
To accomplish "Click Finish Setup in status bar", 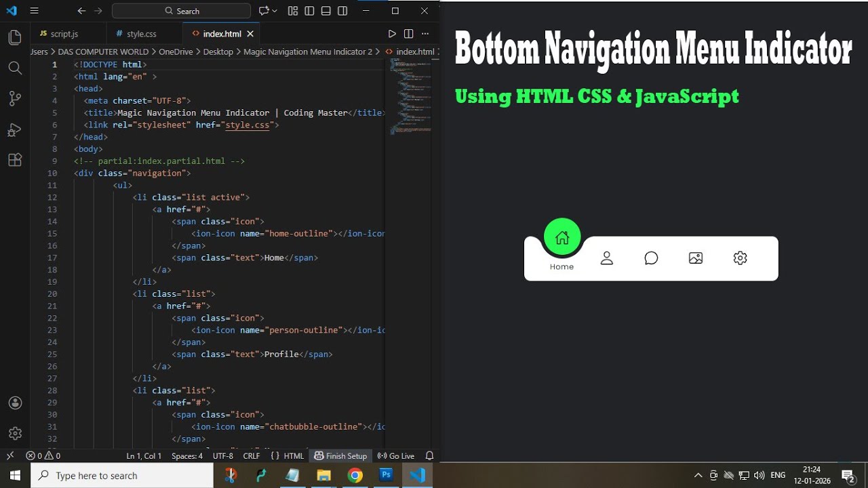I will [x=340, y=455].
